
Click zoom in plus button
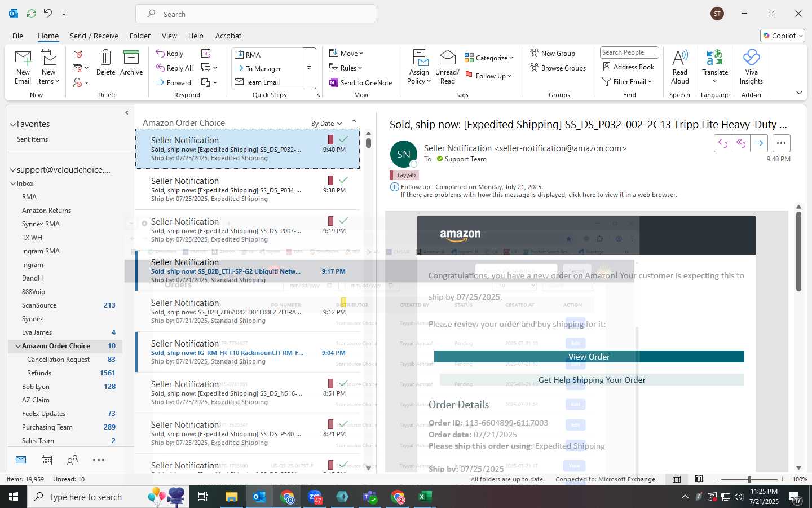pos(783,479)
